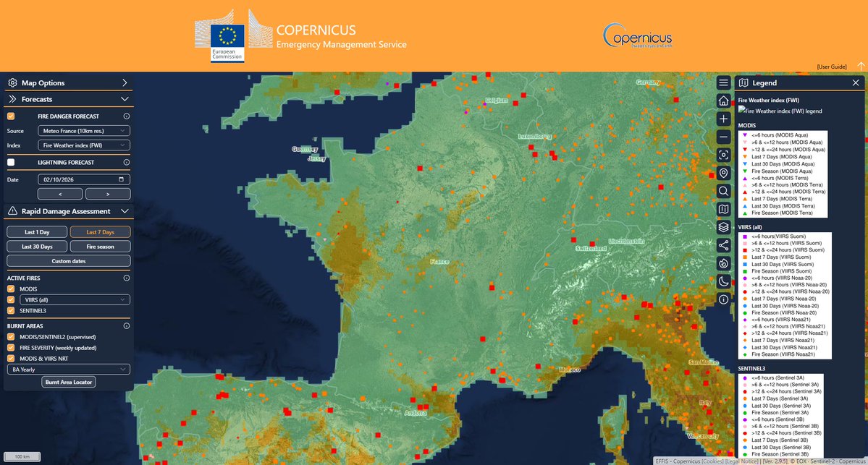This screenshot has height=465, width=868.
Task: Click the Burnt Areas info icon
Action: (126, 326)
